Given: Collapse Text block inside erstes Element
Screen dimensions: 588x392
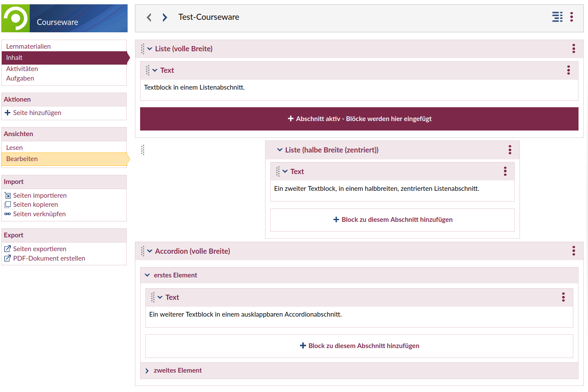Looking at the screenshot, I should tap(160, 297).
